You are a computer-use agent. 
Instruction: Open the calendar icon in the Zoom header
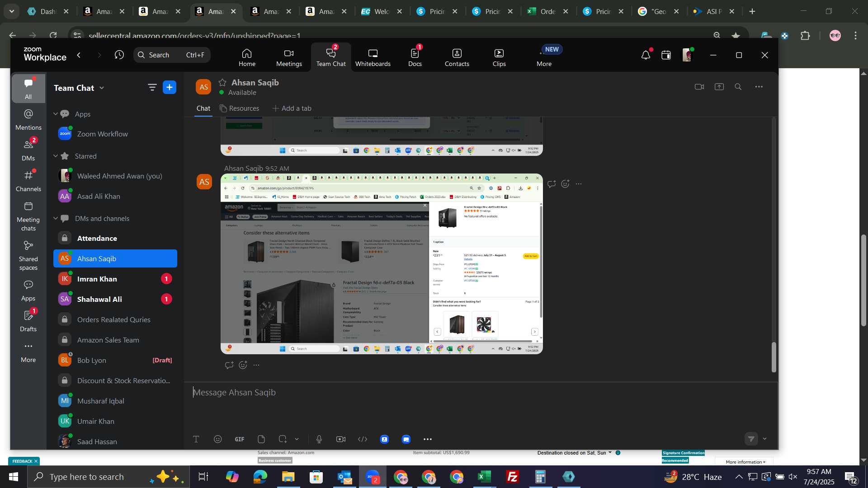pos(666,55)
